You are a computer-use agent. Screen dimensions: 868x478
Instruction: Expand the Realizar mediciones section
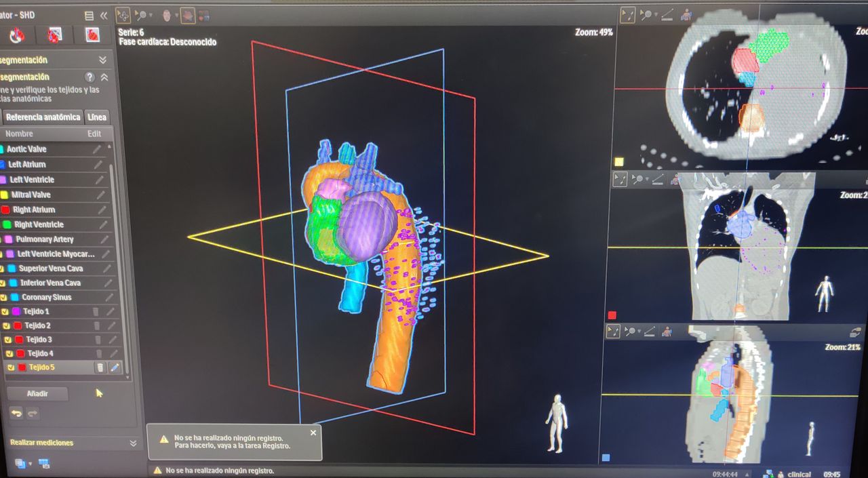133,443
